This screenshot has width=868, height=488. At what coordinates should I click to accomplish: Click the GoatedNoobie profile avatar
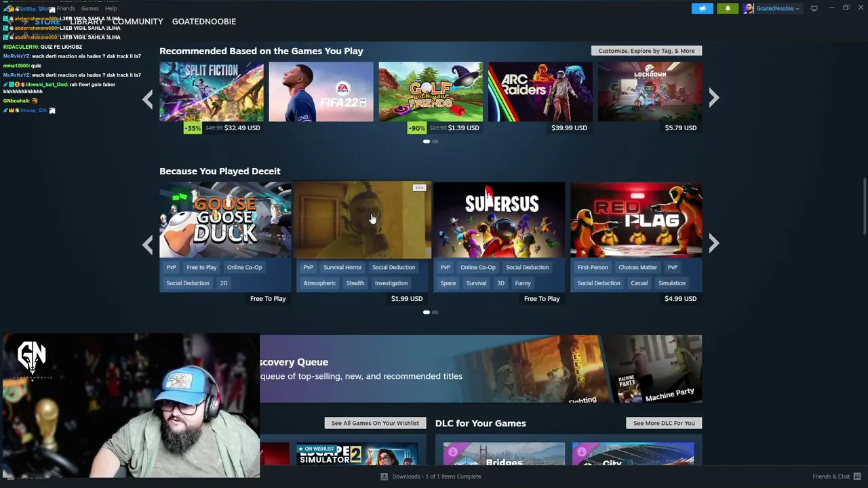748,8
